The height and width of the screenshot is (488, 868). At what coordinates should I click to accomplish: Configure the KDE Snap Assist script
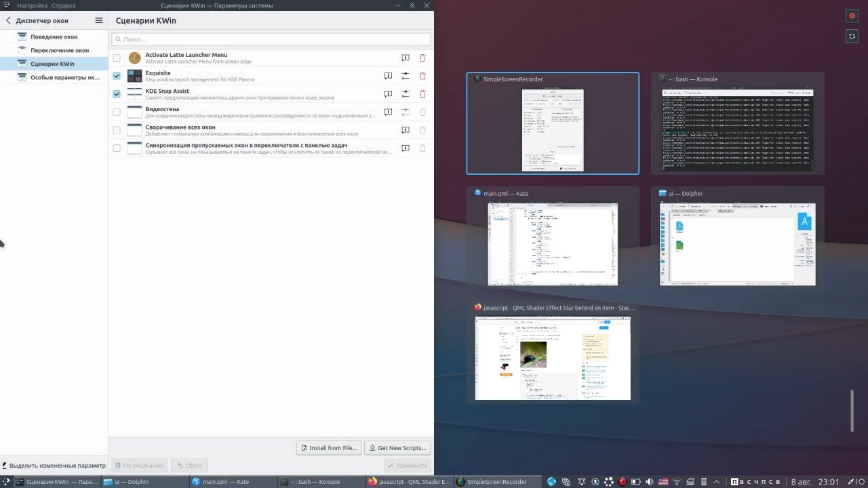coord(406,94)
